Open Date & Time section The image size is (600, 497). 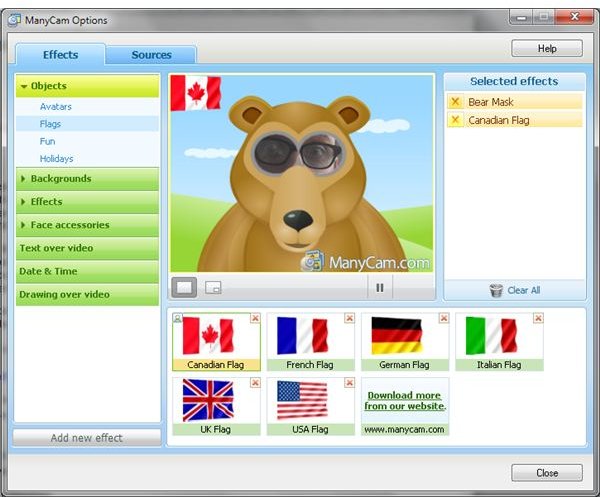click(87, 271)
